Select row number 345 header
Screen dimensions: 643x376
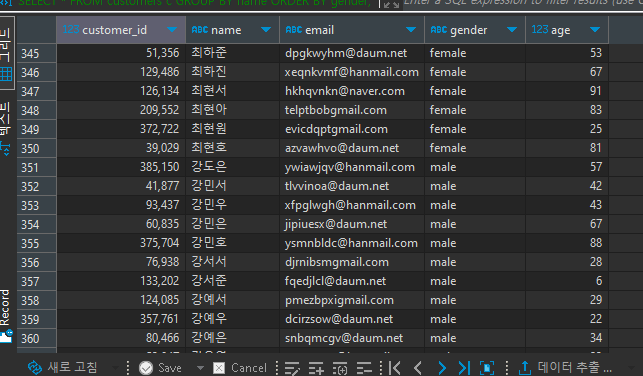point(36,53)
